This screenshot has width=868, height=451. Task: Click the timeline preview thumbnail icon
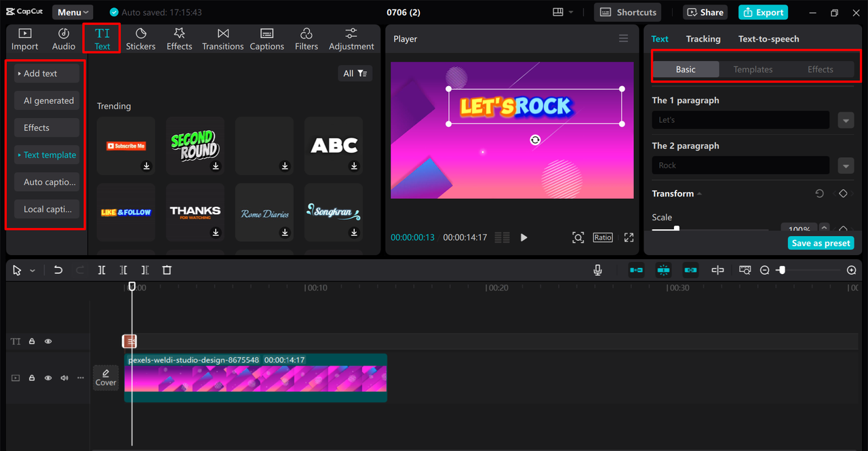pos(745,270)
